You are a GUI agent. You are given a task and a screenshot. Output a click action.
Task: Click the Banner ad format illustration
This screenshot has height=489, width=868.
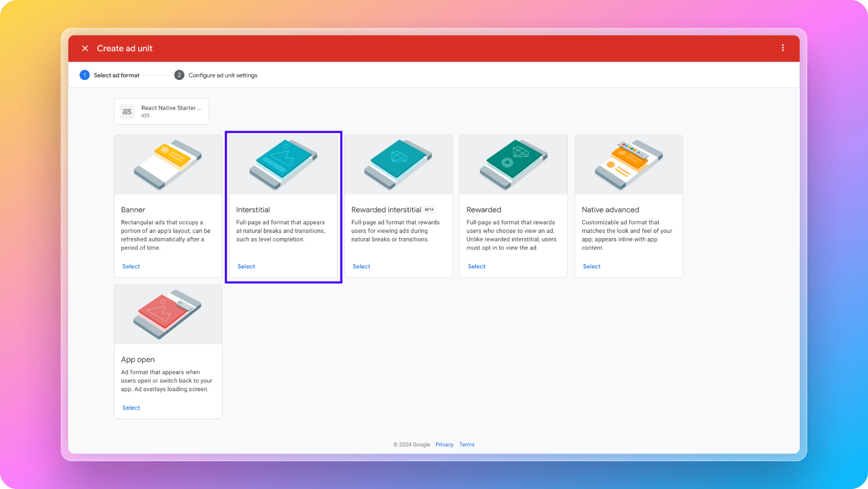168,164
